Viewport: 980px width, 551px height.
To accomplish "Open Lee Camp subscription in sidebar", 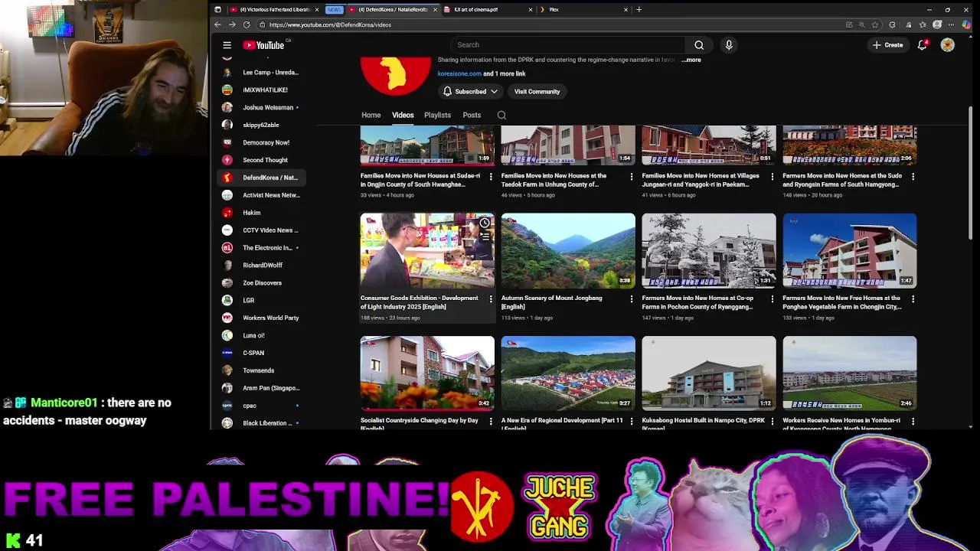I will pos(260,72).
